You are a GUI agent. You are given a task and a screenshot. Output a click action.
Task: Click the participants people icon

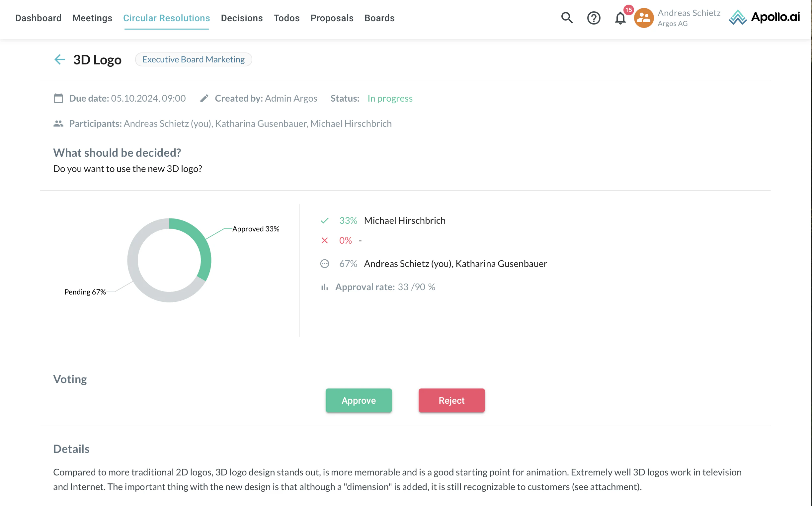(58, 124)
